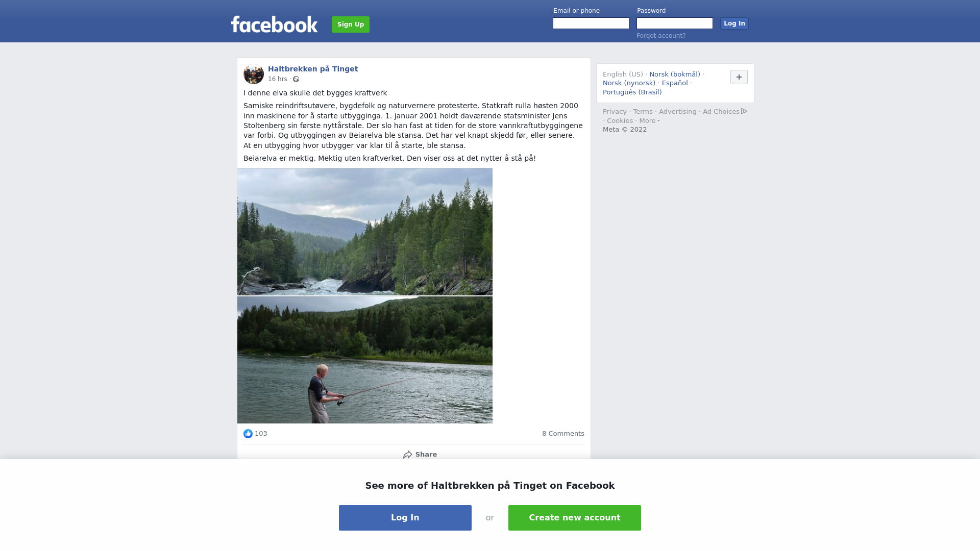Click the like reaction thumb icon
The width and height of the screenshot is (980, 551).
(x=248, y=434)
